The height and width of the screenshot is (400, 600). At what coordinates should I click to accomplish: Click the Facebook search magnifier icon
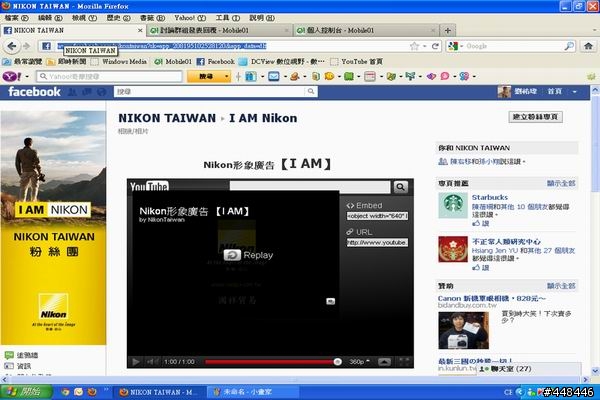pos(311,91)
